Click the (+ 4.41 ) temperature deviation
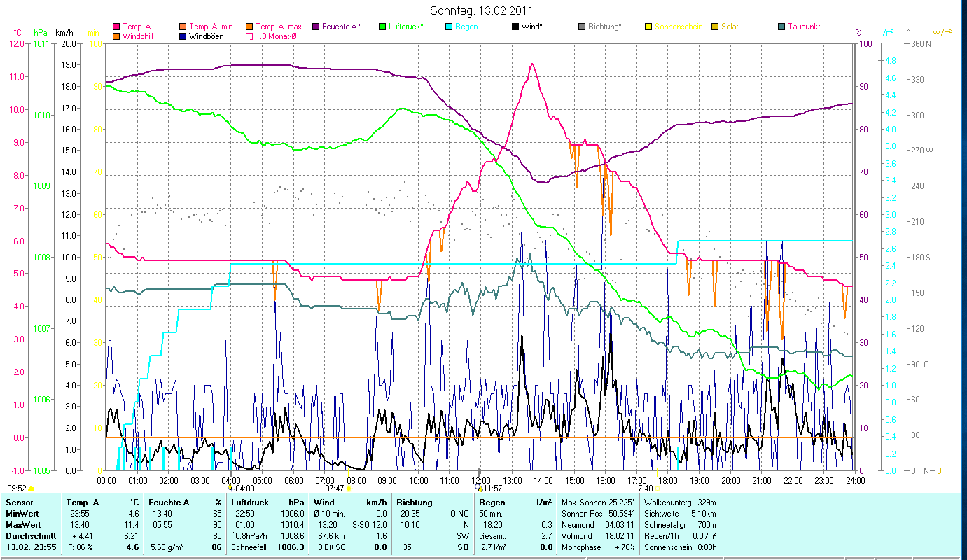The height and width of the screenshot is (560, 967). click(83, 535)
